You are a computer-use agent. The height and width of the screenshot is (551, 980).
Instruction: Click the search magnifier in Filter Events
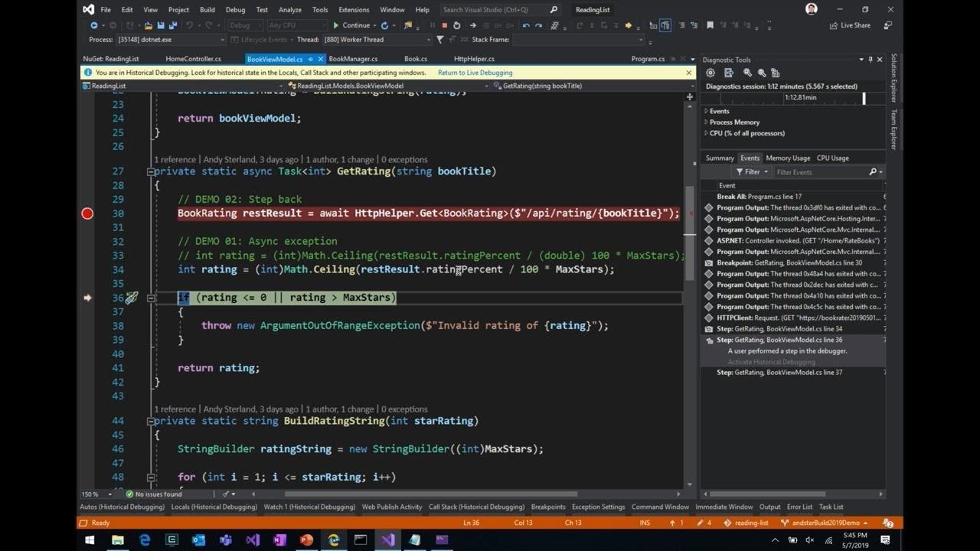pos(873,172)
